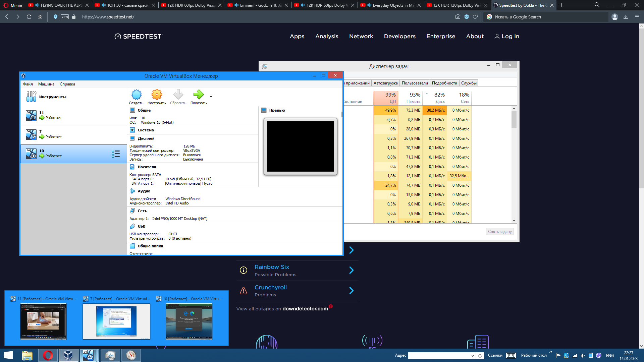Open the dropdown arrow next to Показать
The image size is (644, 362).
point(211,97)
